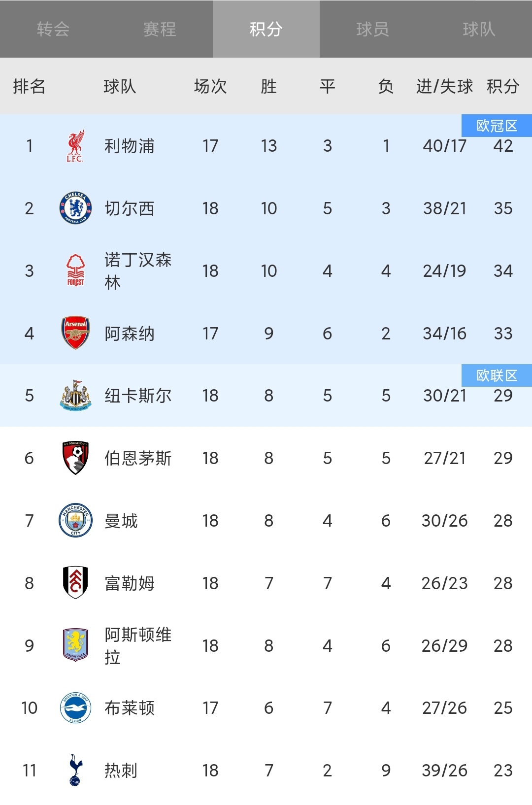Click the Brighton seagull badge
Image resolution: width=532 pixels, height=805 pixels.
click(x=74, y=707)
